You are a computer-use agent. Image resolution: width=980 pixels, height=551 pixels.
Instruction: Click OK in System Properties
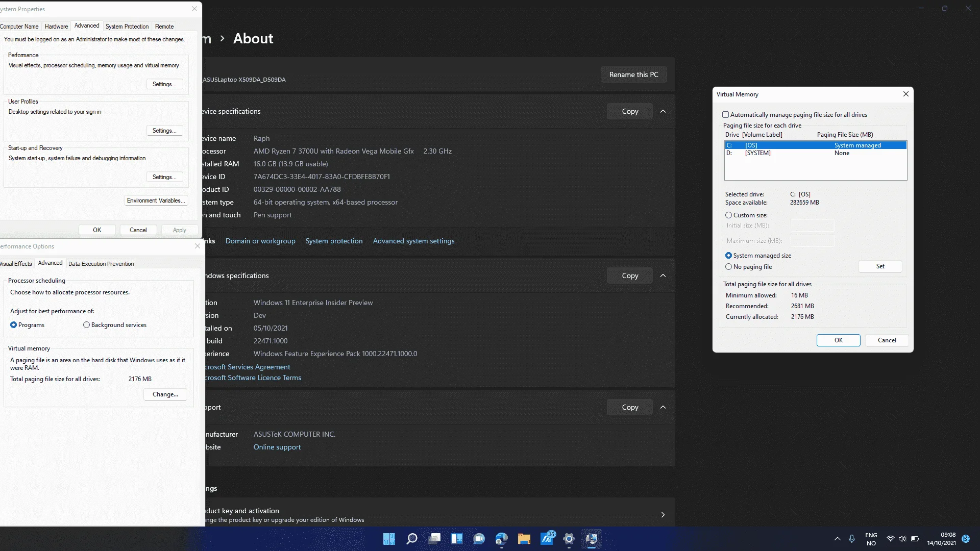97,230
